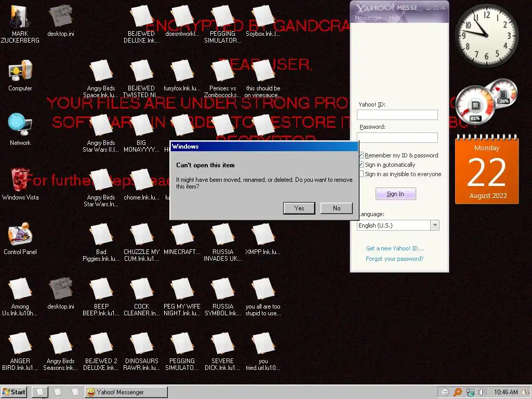Viewport: 532px width, 399px height.
Task: Select the chome.lnk file icon
Action: tap(141, 184)
